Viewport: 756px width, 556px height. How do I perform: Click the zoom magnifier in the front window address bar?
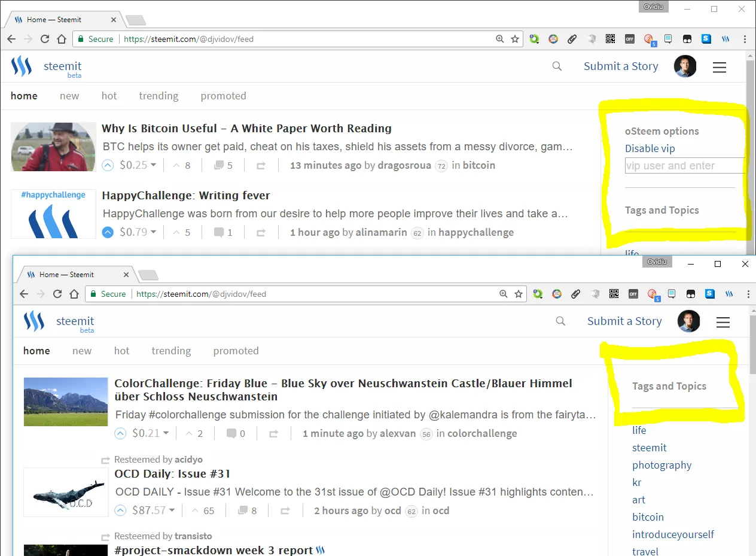click(503, 294)
